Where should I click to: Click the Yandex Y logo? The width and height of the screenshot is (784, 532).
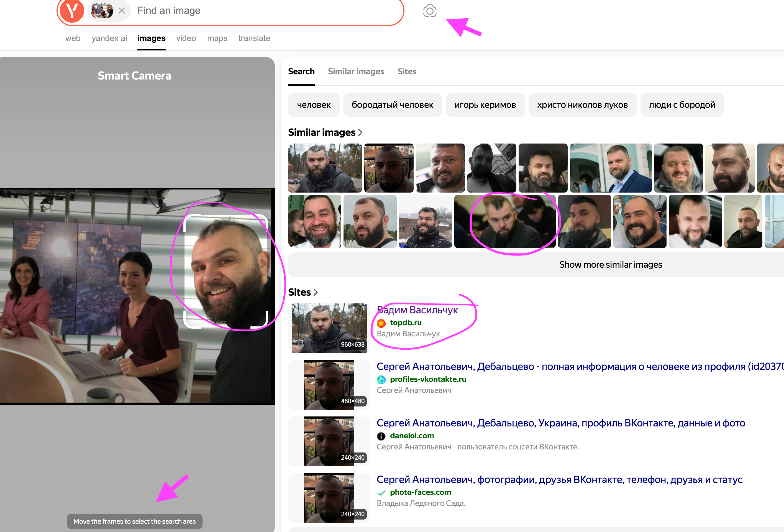(x=72, y=11)
